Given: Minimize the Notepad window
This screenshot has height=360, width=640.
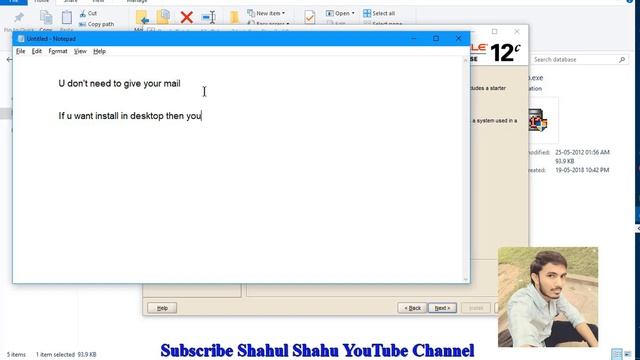Looking at the screenshot, I should 413,38.
